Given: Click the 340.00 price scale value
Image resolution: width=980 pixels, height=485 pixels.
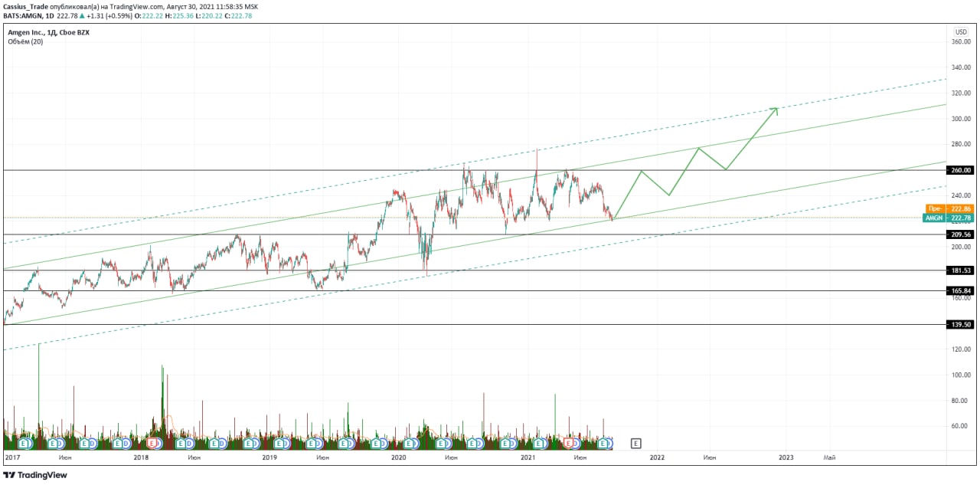Looking at the screenshot, I should 962,67.
